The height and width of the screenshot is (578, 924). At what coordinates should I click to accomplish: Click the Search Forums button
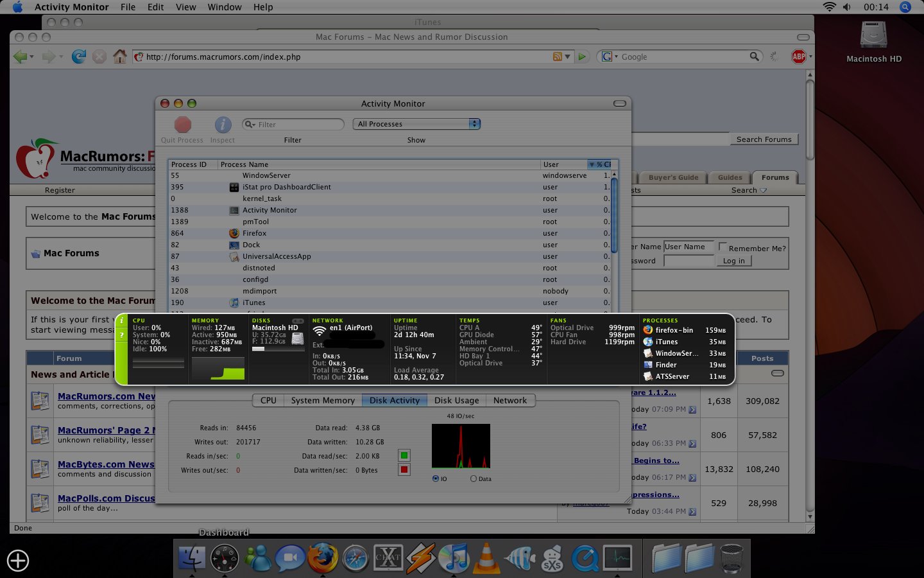[764, 139]
